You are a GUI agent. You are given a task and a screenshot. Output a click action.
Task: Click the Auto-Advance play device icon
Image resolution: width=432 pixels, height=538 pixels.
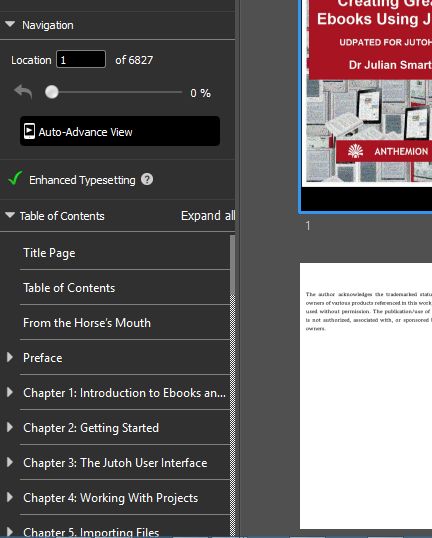(29, 131)
